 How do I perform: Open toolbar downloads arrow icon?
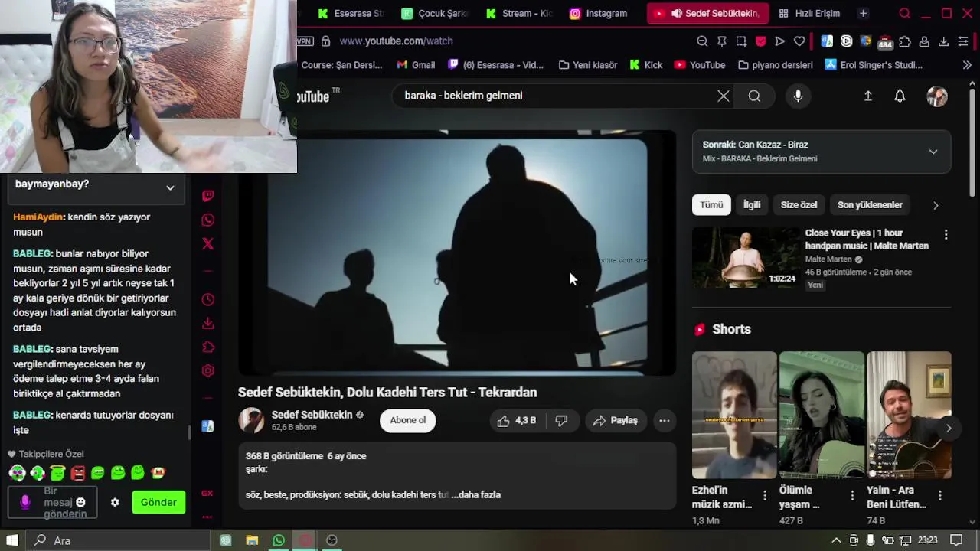[x=943, y=41]
